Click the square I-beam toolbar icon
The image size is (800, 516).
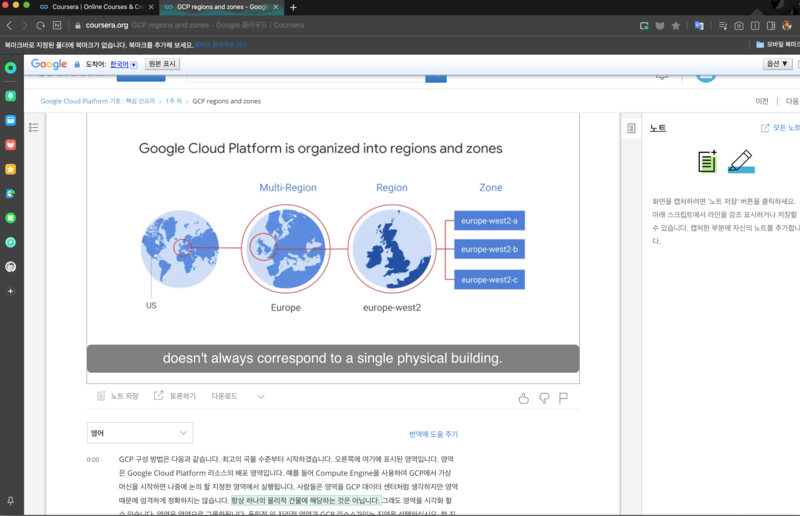[755, 26]
